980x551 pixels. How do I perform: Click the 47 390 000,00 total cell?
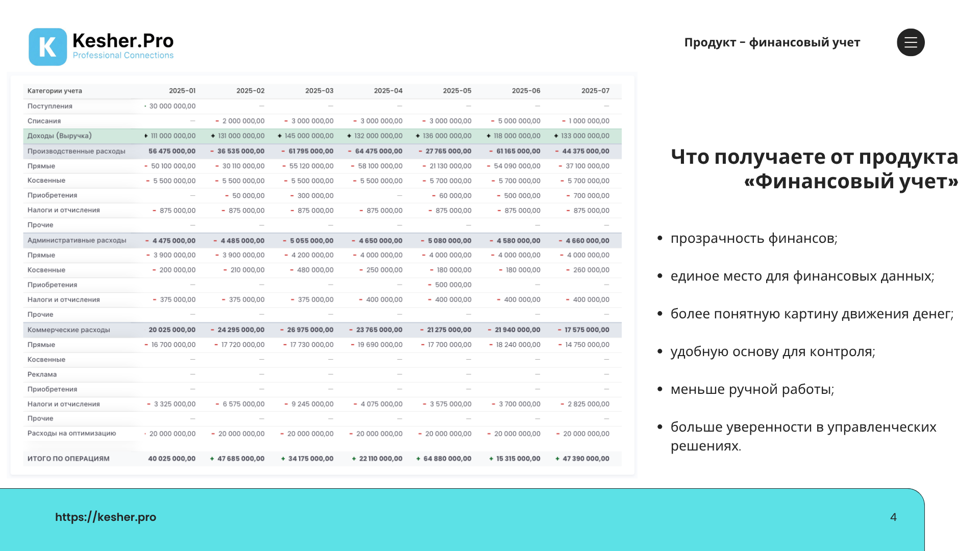[582, 459]
